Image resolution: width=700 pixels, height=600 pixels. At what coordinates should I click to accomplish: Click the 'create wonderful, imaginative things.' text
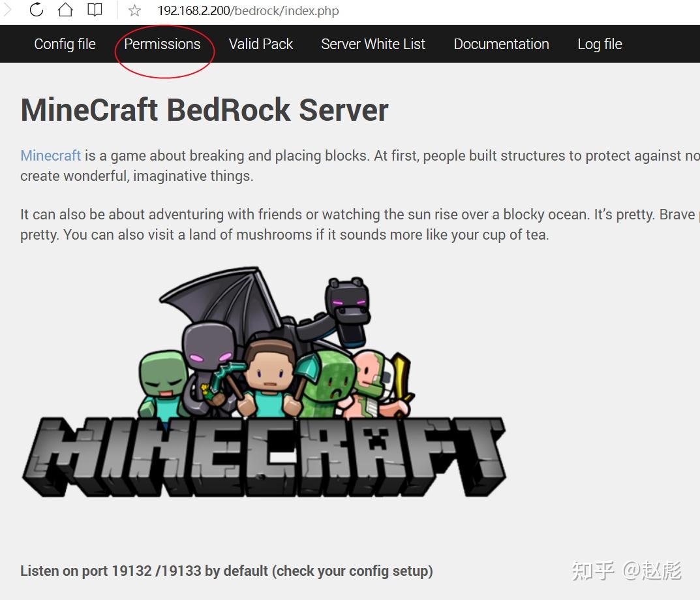pyautogui.click(x=136, y=176)
